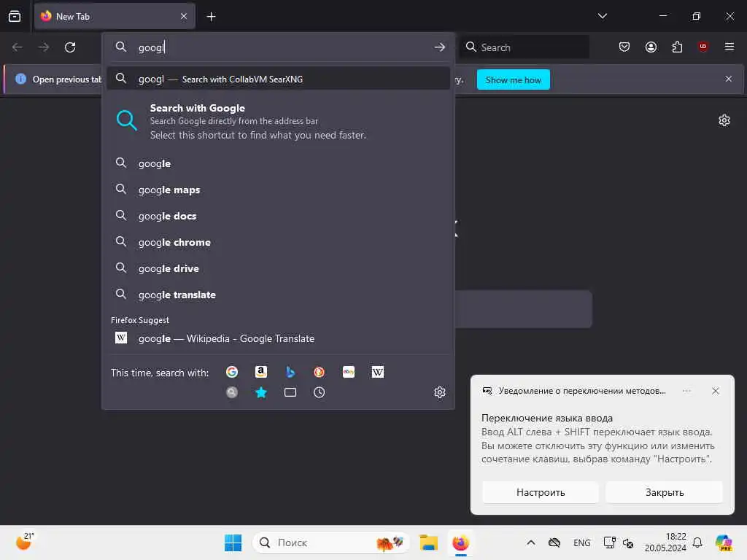Open the uBlock Origin extension icon
Screen dimensions: 747x560
(703, 47)
